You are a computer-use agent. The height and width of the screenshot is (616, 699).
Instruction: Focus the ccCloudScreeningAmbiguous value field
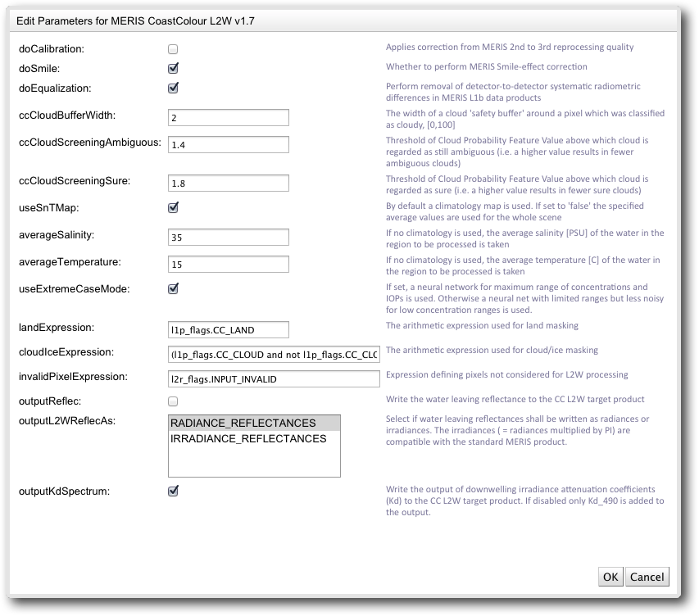[229, 145]
